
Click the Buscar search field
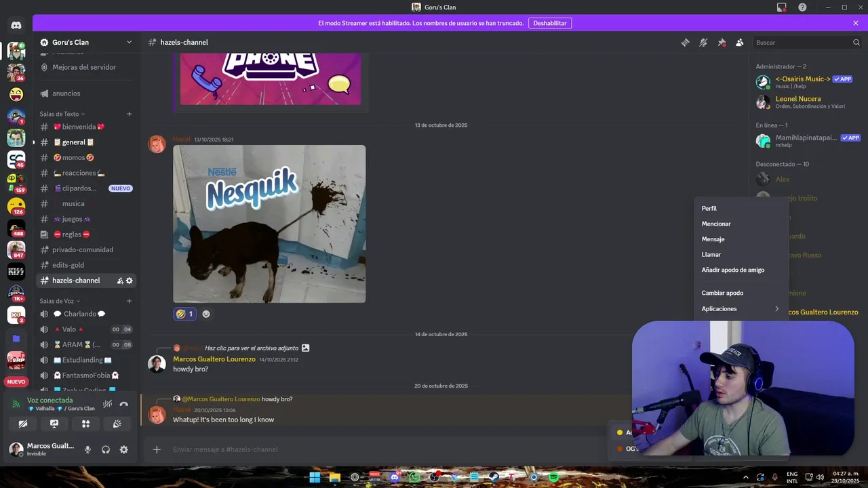807,42
